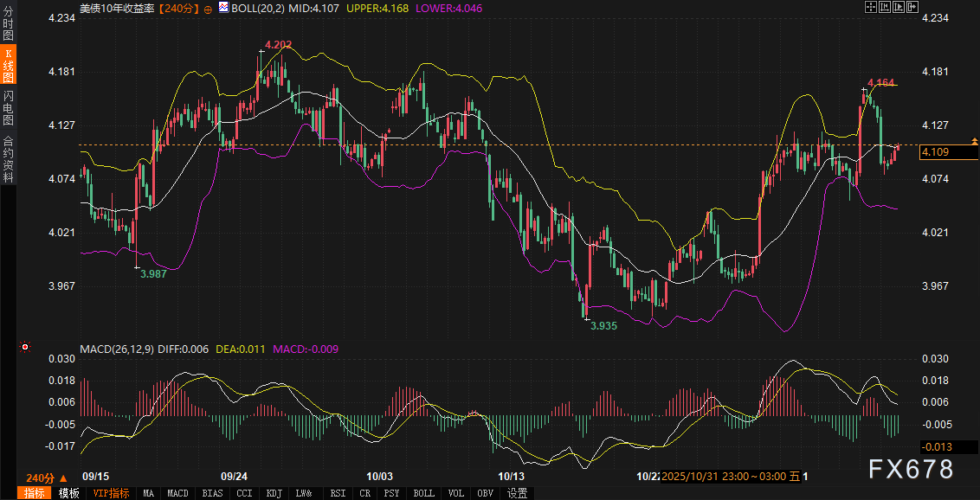The image size is (980, 500).
Task: Switch to the 模板 tab
Action: tap(69, 493)
